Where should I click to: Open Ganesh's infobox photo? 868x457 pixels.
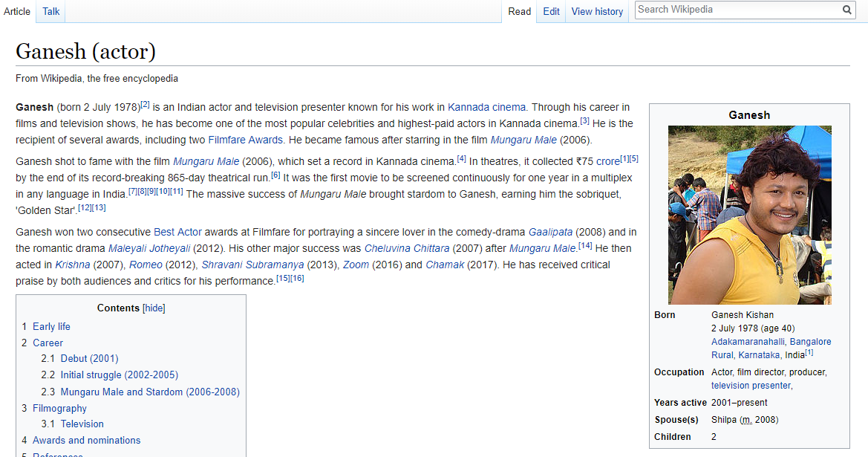click(749, 215)
